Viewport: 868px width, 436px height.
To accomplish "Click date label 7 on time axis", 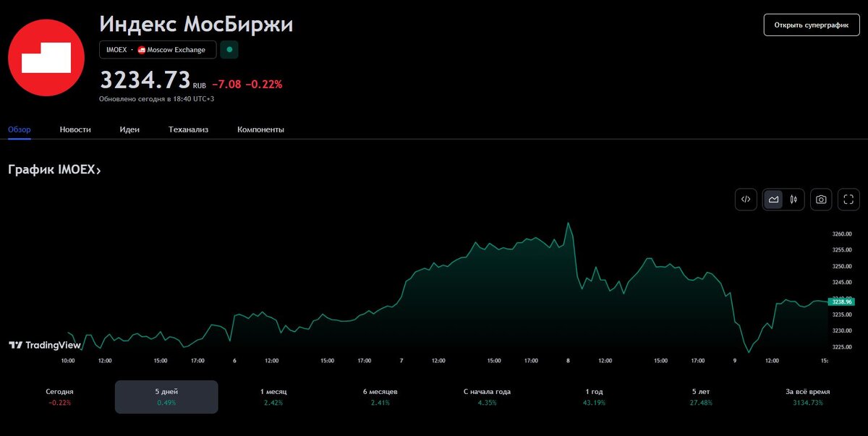I will [x=401, y=361].
